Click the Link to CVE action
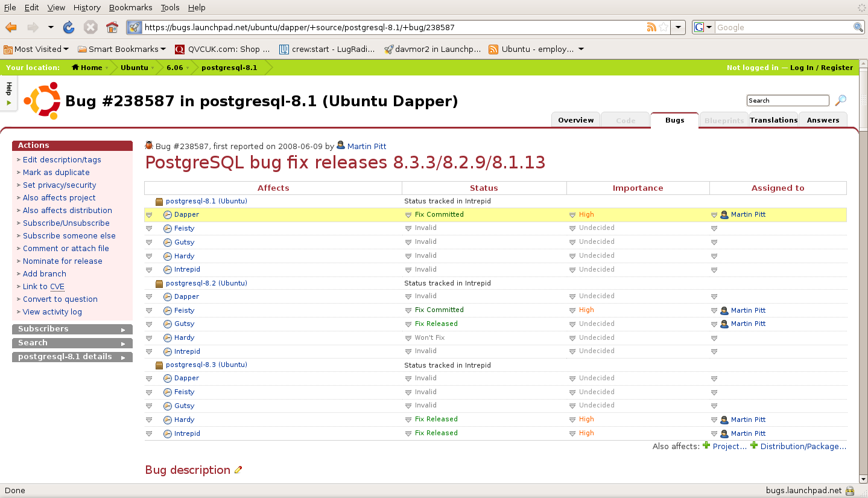868x498 pixels. point(43,287)
